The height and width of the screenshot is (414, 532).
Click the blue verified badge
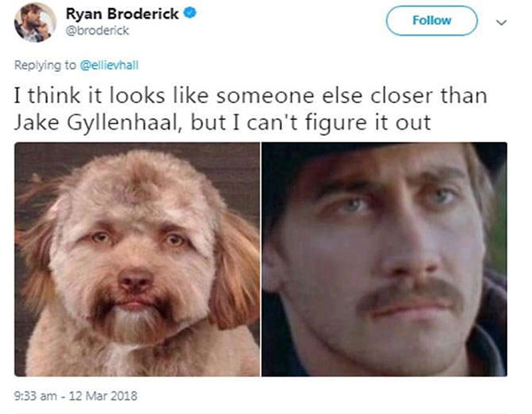click(x=190, y=13)
